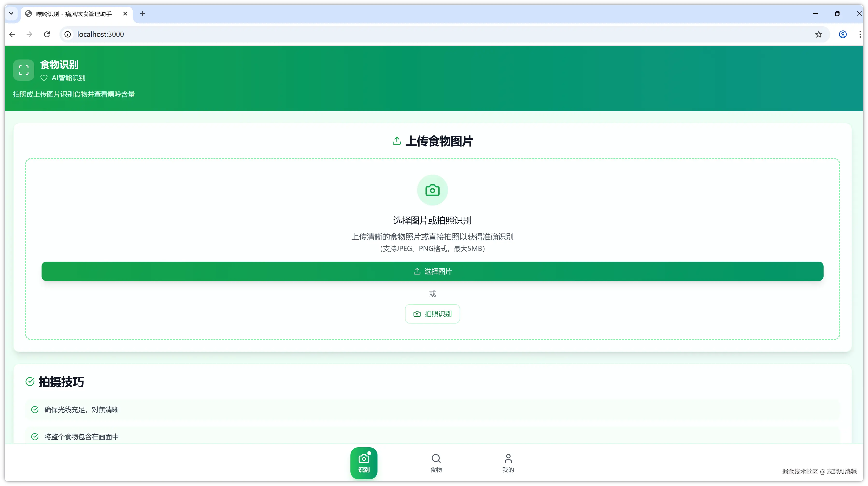Image resolution: width=868 pixels, height=486 pixels.
Task: Bookmark this page with the star icon
Action: point(818,34)
